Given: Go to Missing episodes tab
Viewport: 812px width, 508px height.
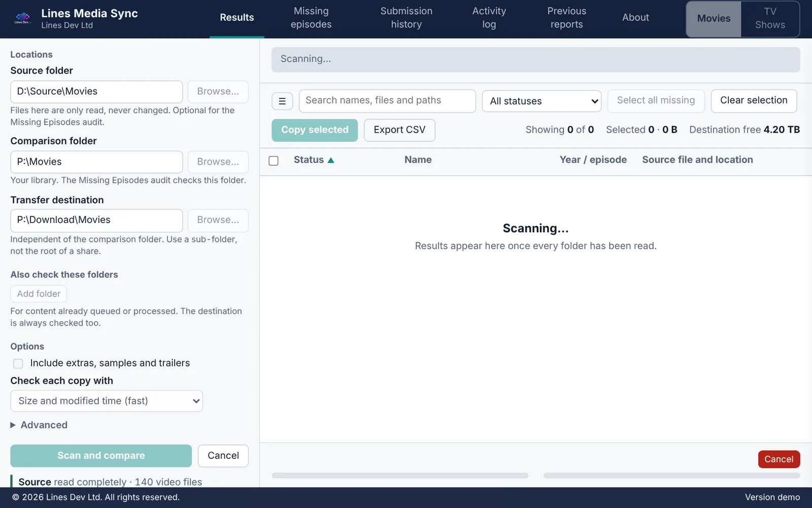Looking at the screenshot, I should pos(311,18).
